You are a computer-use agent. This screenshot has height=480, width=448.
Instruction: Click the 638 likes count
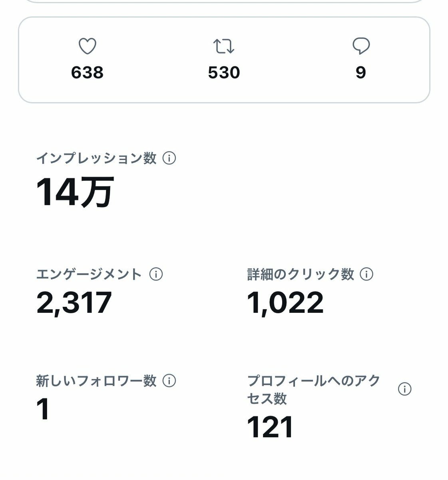pyautogui.click(x=87, y=73)
